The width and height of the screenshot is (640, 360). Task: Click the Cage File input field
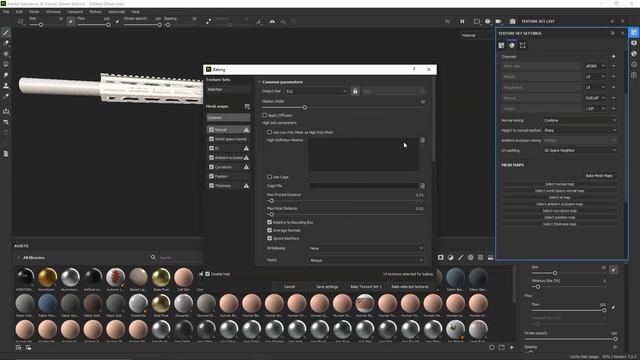(363, 186)
